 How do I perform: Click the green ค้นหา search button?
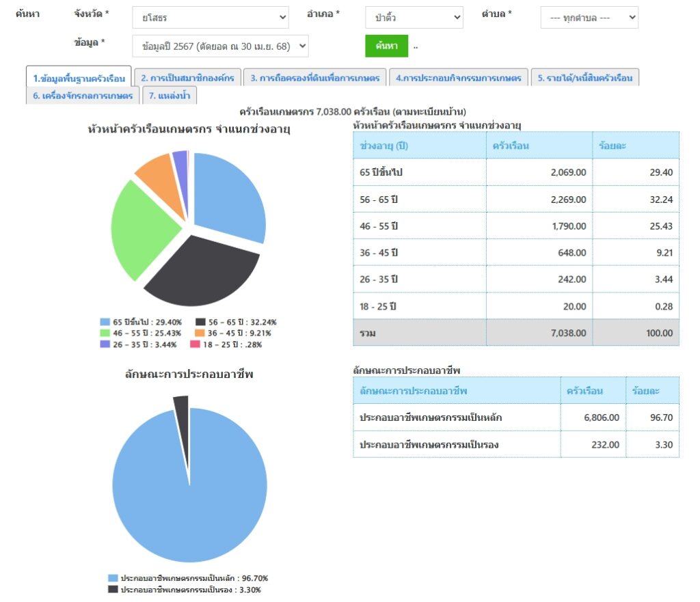[x=386, y=46]
